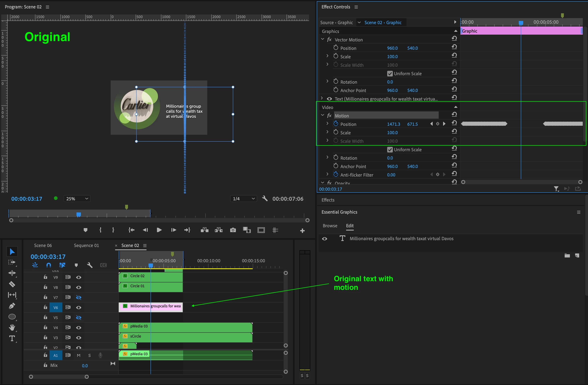Click Motion Position X value 1471.3
Viewport: 588px width, 385px height.
point(393,124)
